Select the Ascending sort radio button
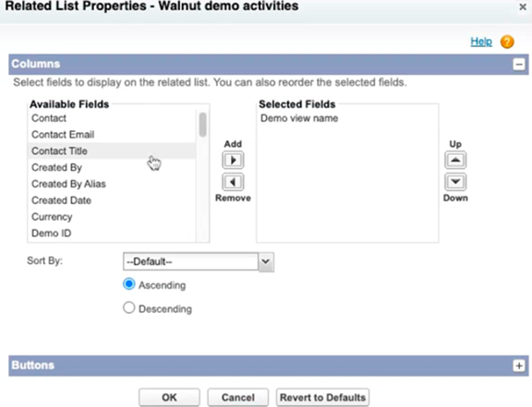 click(x=129, y=284)
